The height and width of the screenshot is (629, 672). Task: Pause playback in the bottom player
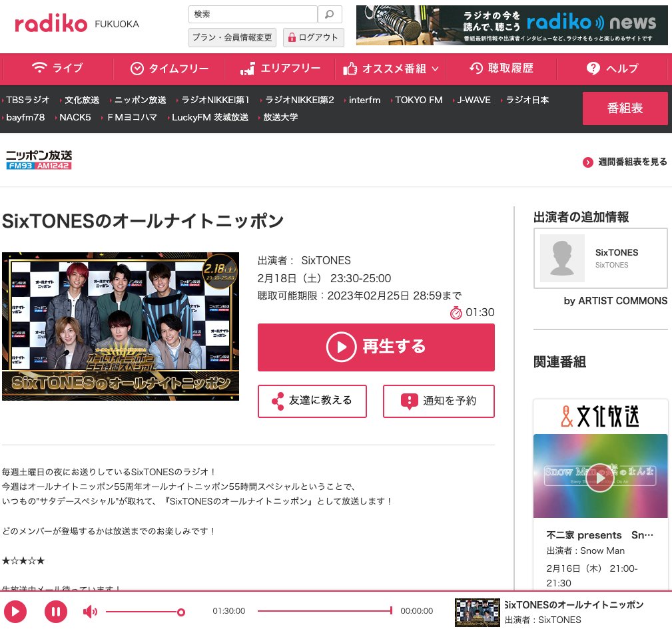pyautogui.click(x=56, y=612)
